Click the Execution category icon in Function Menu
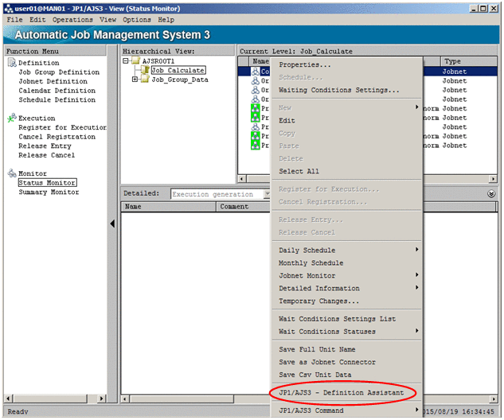 [x=11, y=119]
